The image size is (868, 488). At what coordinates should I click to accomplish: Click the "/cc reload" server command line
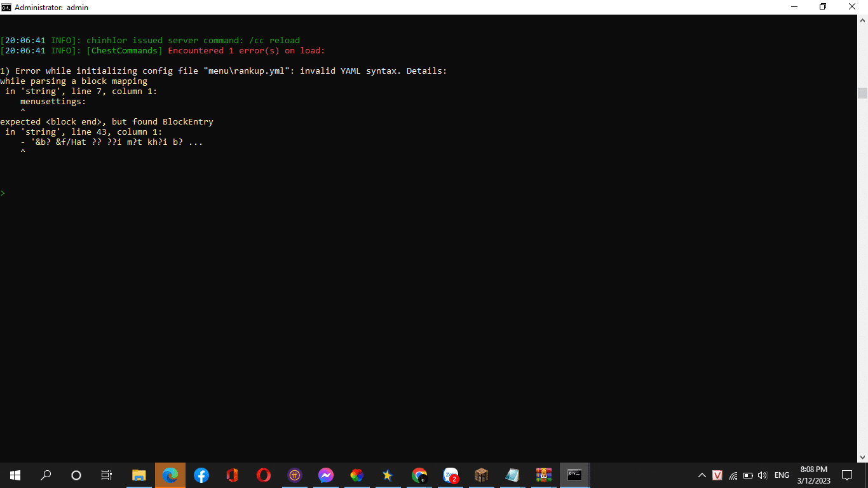click(150, 41)
